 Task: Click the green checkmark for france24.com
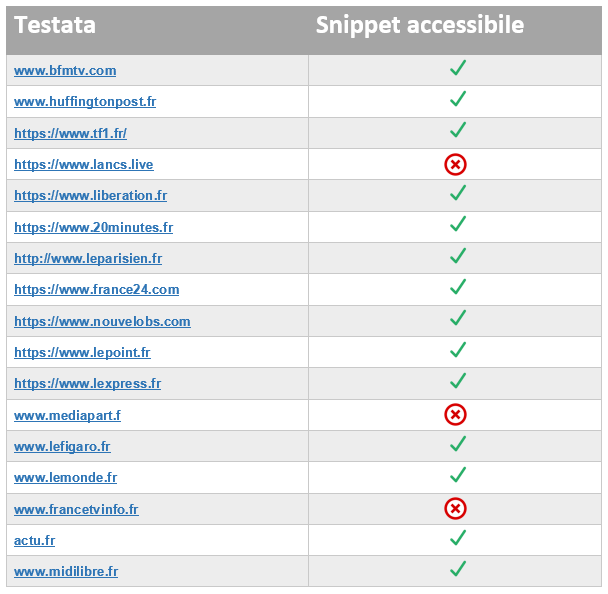(x=458, y=287)
